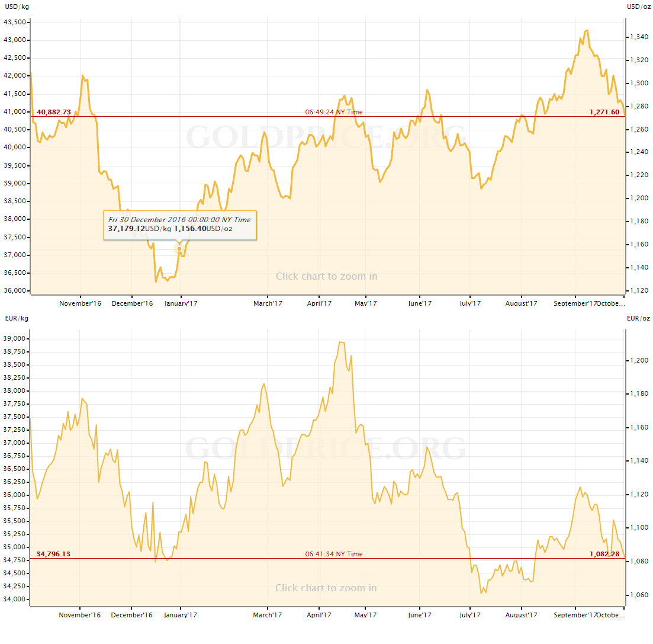653x644 pixels.
Task: Click the 06:49:24 NY Time label
Action: 334,112
